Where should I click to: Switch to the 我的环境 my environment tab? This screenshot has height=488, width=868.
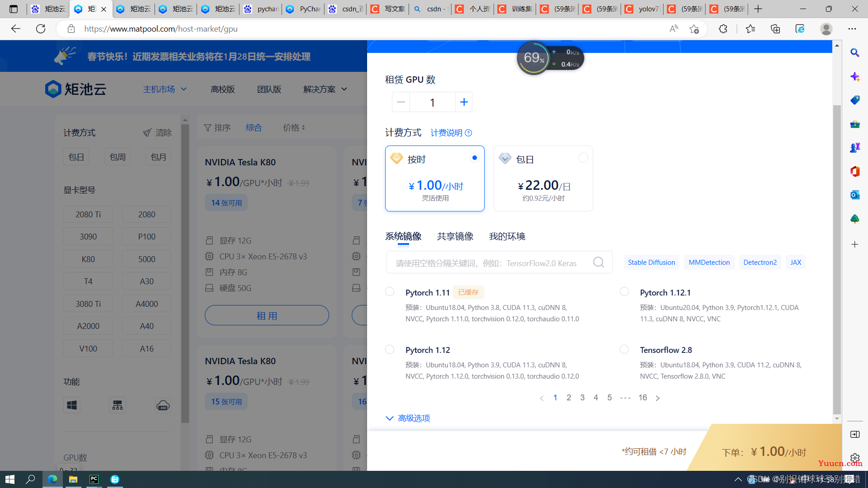click(x=507, y=236)
